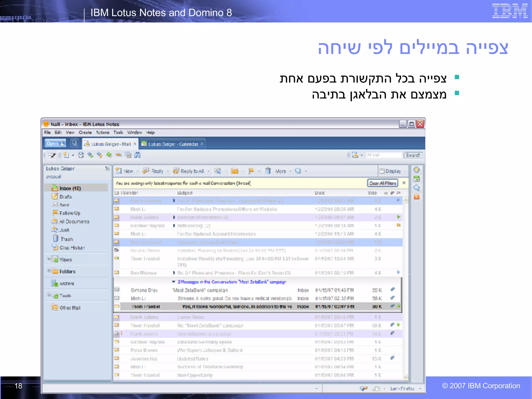Open the Tools menu
The height and width of the screenshot is (399, 532).
click(118, 132)
